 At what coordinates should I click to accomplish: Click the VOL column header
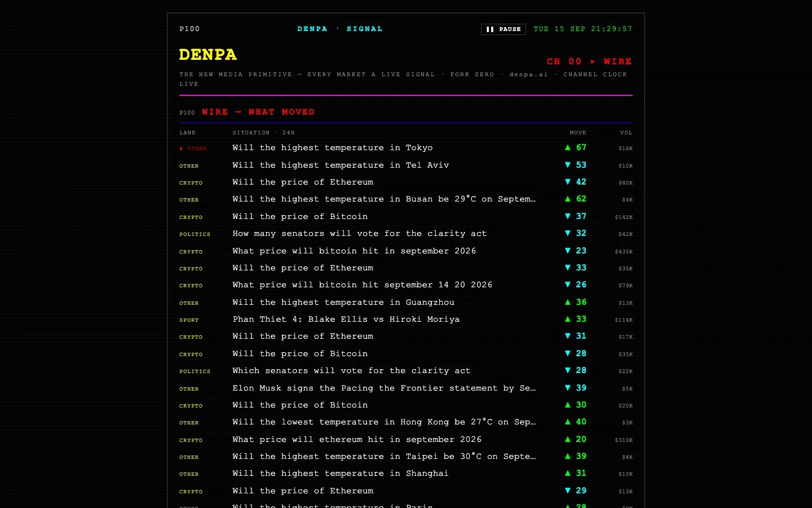[x=626, y=133]
